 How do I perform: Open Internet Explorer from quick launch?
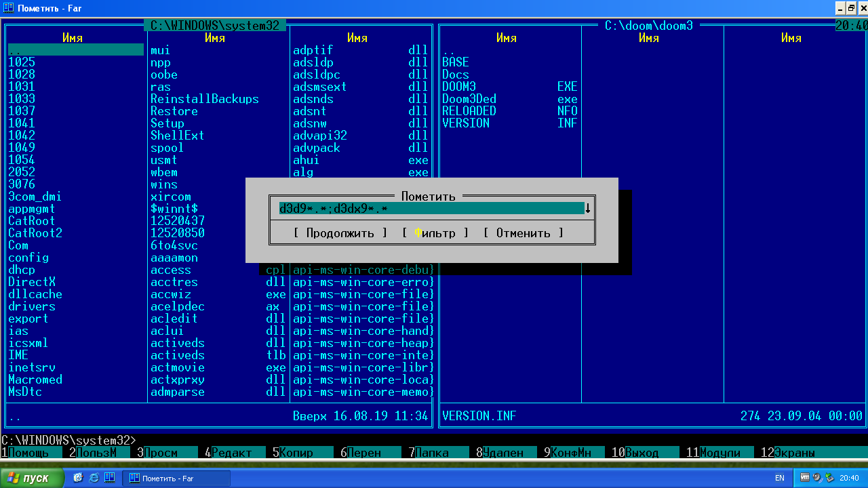pyautogui.click(x=93, y=478)
